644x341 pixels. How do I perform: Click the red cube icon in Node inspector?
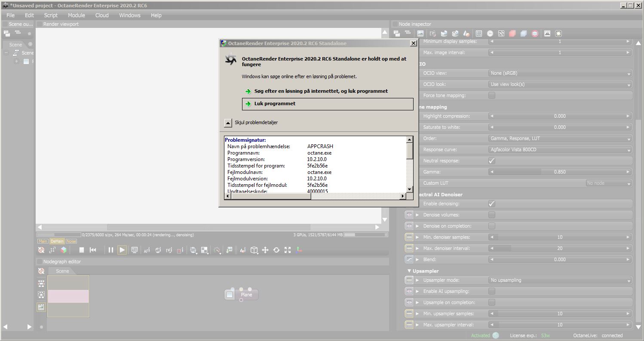512,33
